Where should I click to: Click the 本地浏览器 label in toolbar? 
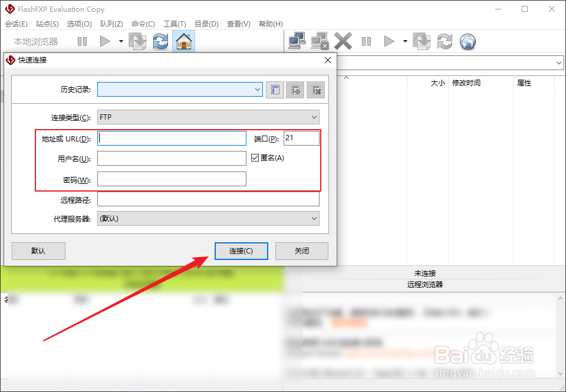tap(36, 41)
